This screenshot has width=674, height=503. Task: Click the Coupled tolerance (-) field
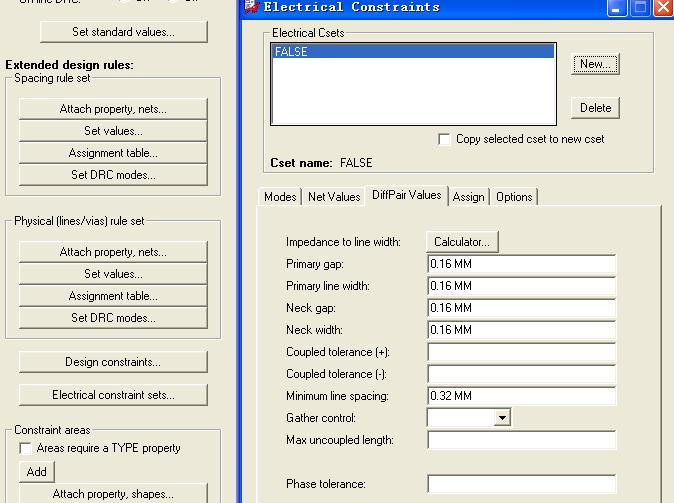coord(521,374)
